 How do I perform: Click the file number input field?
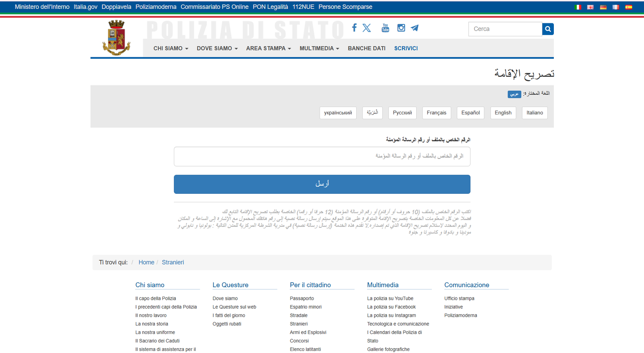322,156
